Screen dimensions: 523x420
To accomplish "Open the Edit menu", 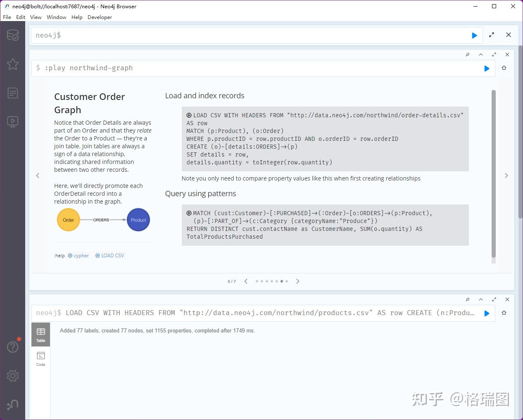I will pyautogui.click(x=21, y=17).
